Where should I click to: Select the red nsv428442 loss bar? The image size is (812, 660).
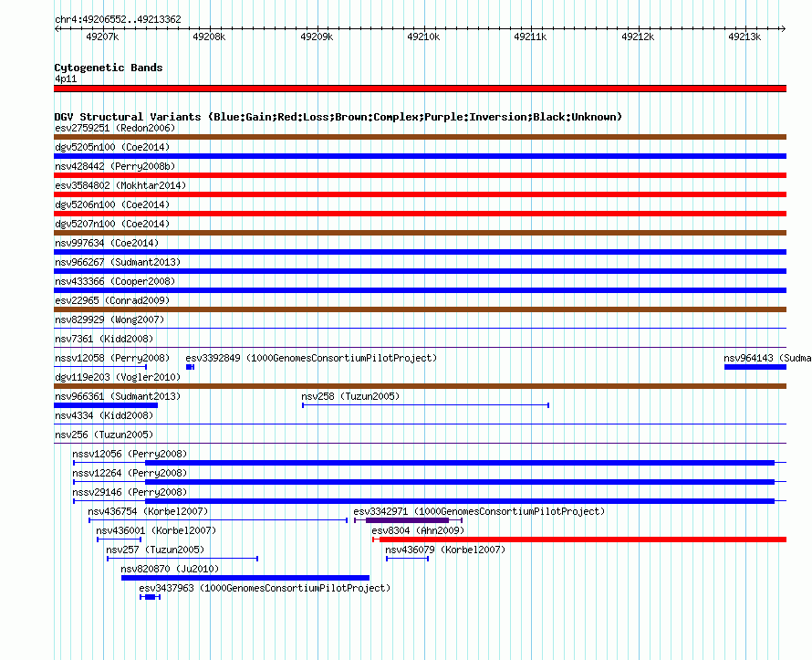[420, 175]
